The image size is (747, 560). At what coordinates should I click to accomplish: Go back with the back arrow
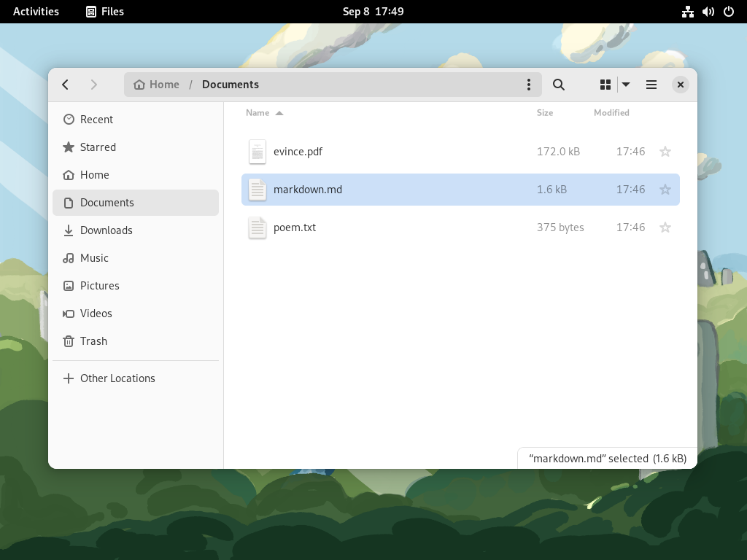point(66,85)
